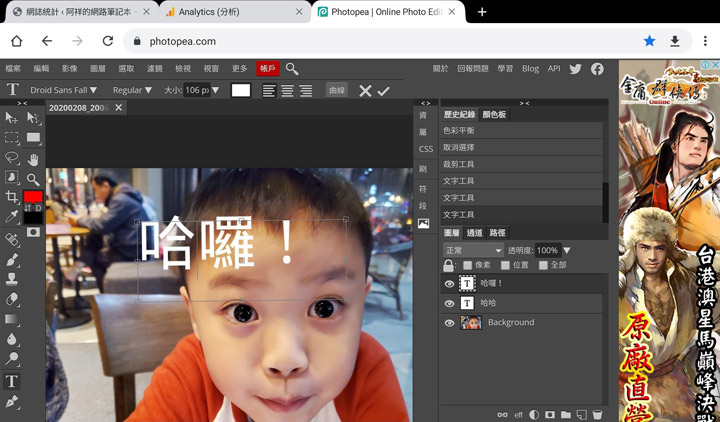This screenshot has height=422, width=720.
Task: Add a raster mask to the layer
Action: click(550, 415)
